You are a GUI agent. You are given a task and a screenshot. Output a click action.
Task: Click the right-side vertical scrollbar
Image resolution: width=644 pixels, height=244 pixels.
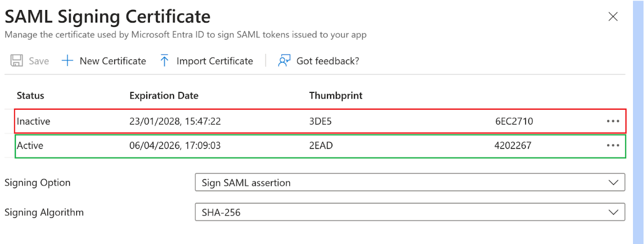click(x=638, y=121)
